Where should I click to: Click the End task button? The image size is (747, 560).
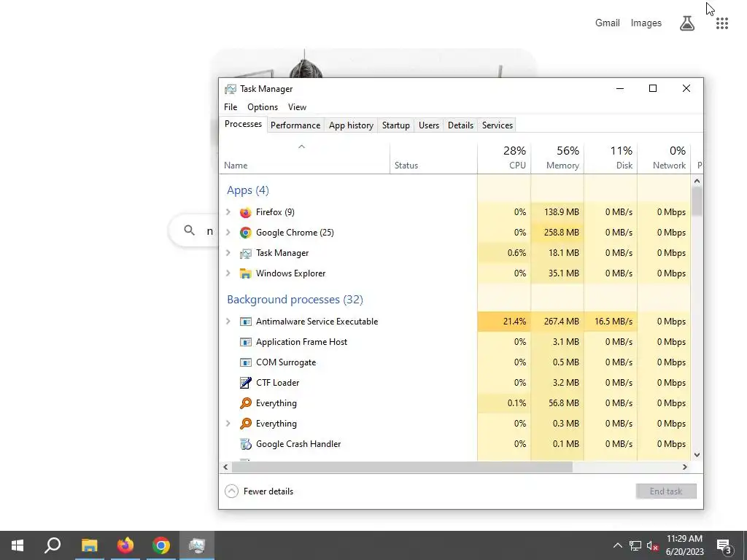click(x=666, y=491)
